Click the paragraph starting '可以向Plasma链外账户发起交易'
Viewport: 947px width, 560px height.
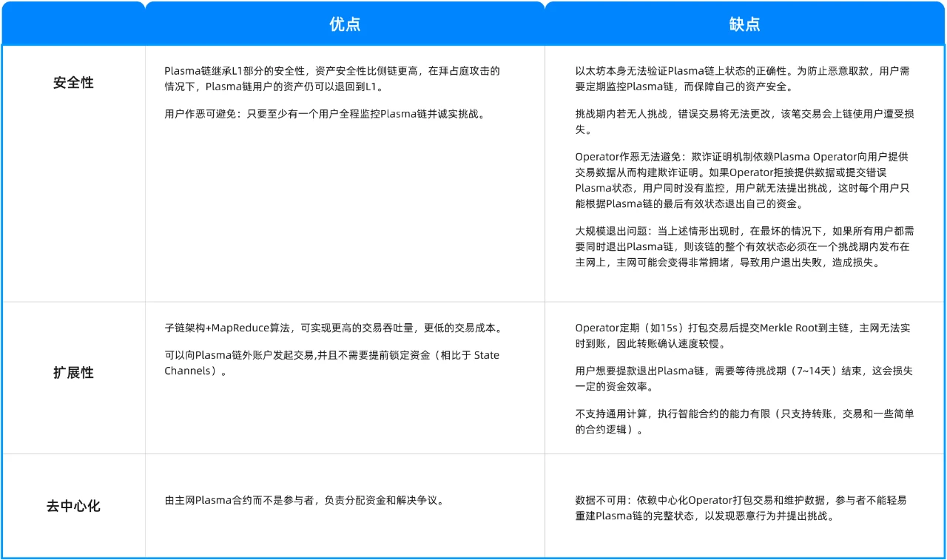[x=331, y=362]
